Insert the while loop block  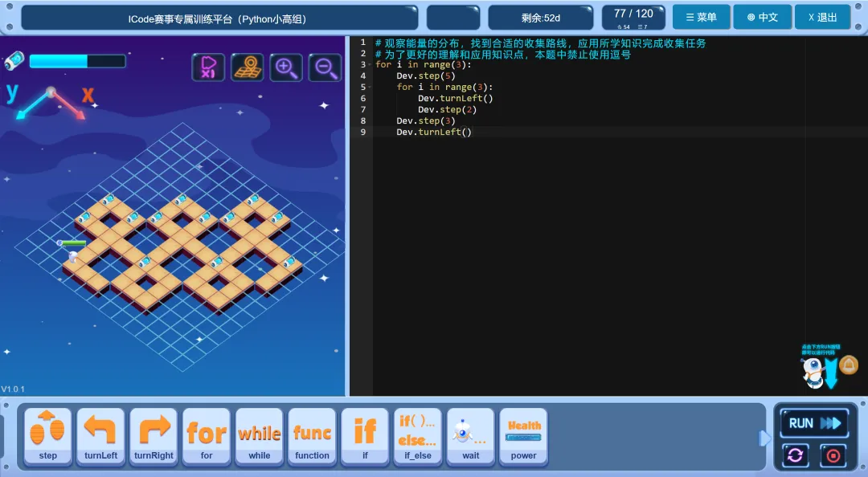click(259, 437)
